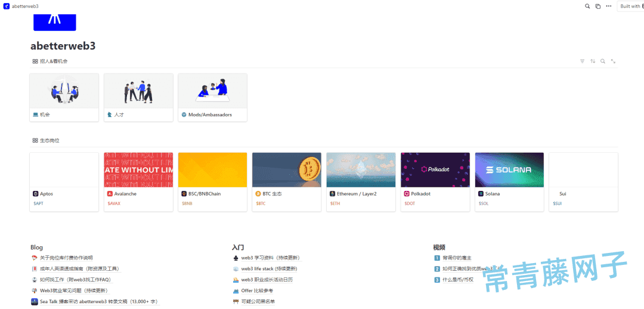Open the Aptos card title

[x=47, y=193]
